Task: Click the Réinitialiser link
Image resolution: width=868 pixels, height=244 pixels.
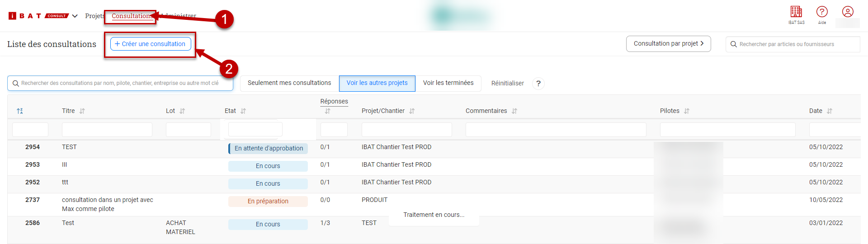Action: 507,84
